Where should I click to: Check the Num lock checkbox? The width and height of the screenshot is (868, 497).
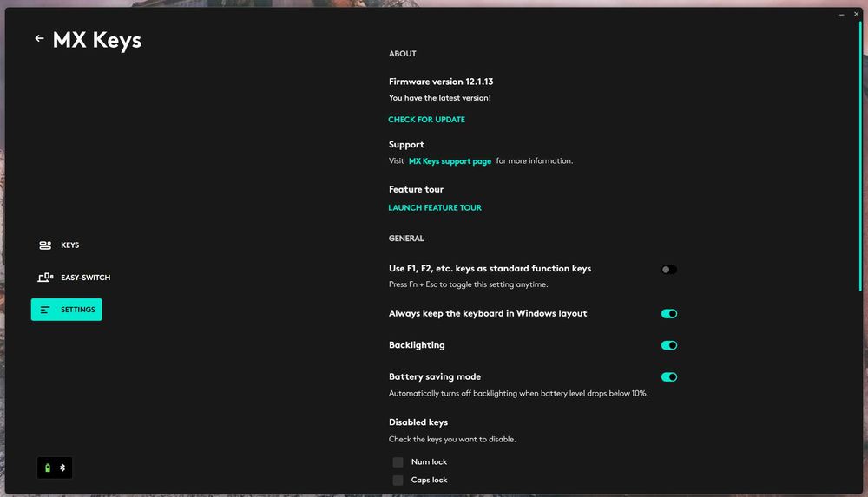pos(398,462)
